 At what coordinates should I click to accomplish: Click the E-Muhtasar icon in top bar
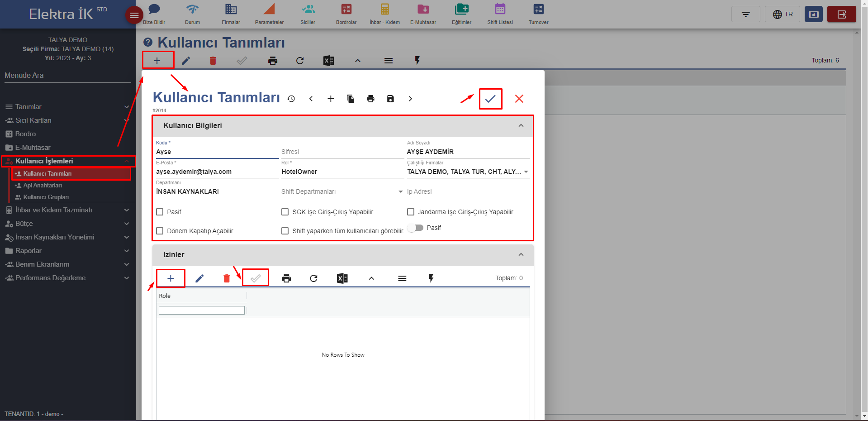click(x=423, y=14)
